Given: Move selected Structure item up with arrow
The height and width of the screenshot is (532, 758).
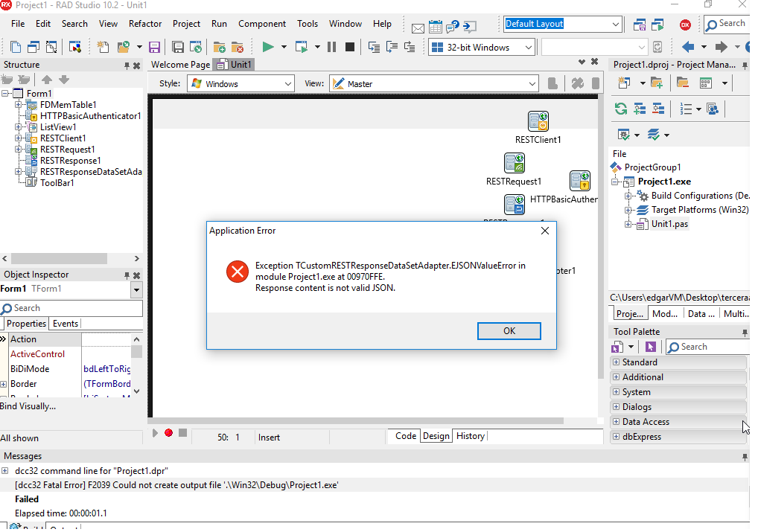Looking at the screenshot, I should (47, 80).
